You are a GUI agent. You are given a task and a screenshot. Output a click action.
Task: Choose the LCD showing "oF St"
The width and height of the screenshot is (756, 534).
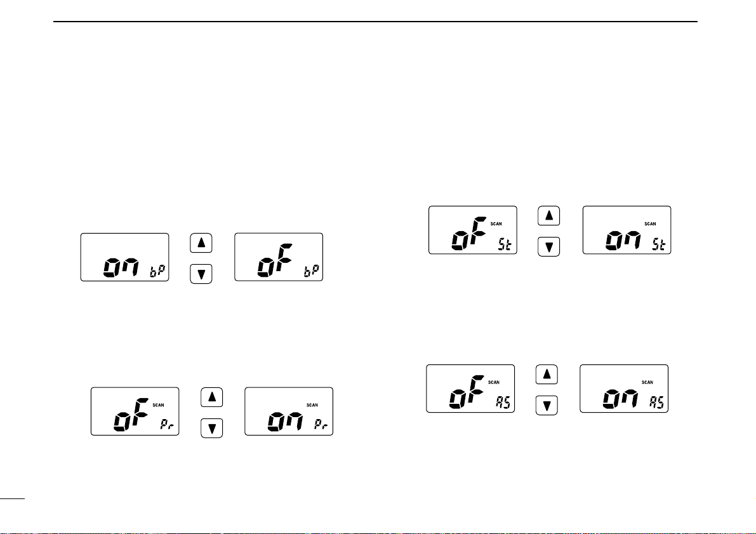[473, 230]
